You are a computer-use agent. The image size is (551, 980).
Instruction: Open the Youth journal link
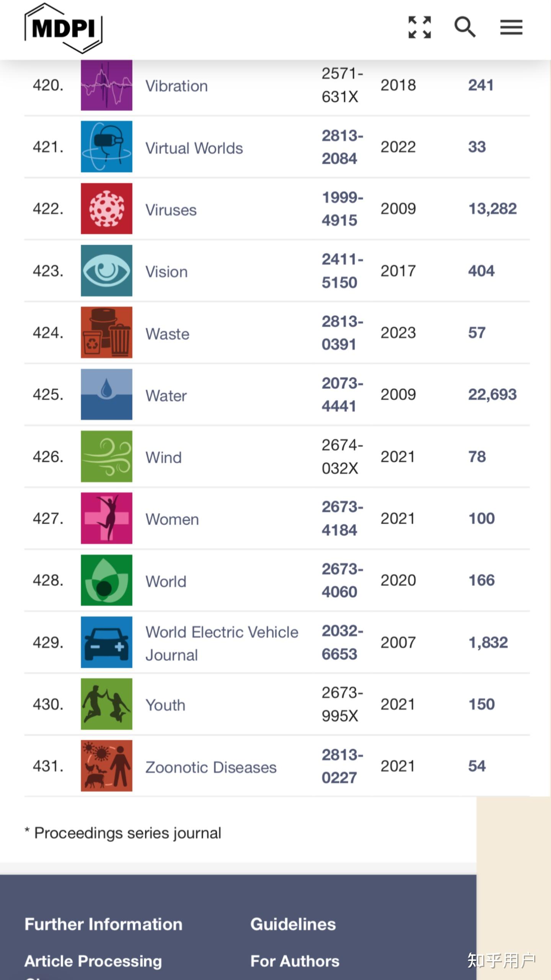[x=165, y=705]
